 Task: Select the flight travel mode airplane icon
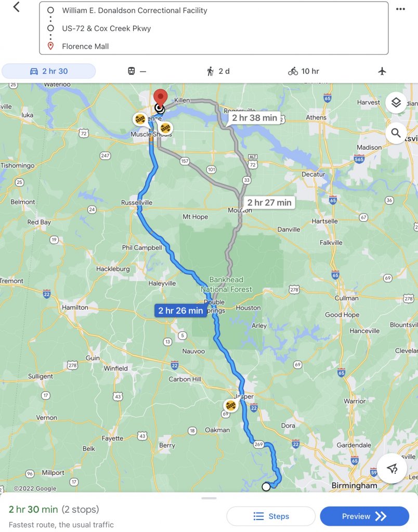[x=382, y=71]
